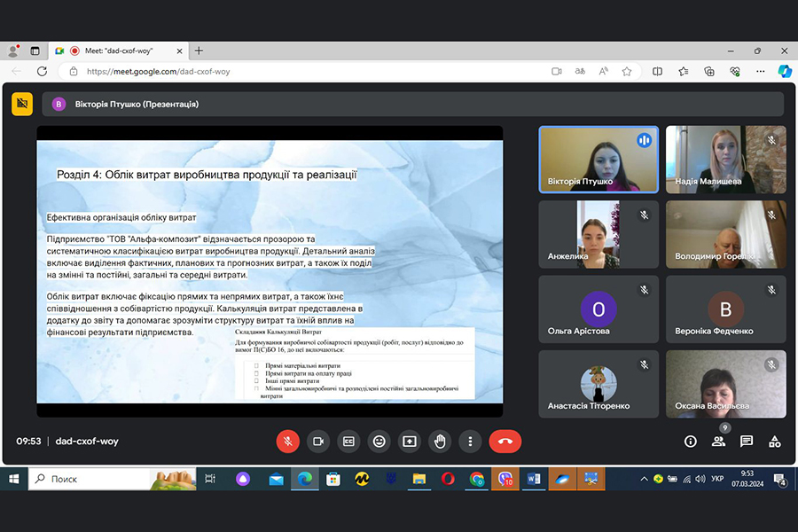Open Microsoft Store from taskbar
The height and width of the screenshot is (532, 798).
coord(333,479)
